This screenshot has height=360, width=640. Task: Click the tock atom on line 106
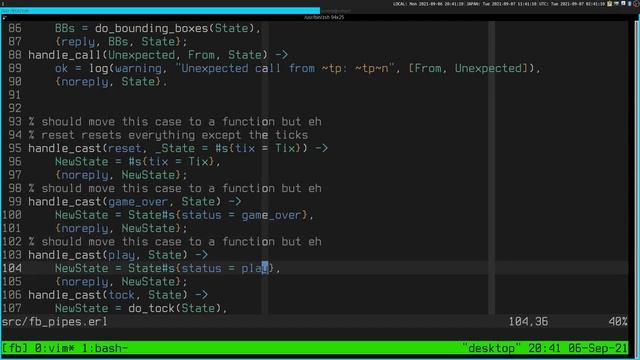121,295
